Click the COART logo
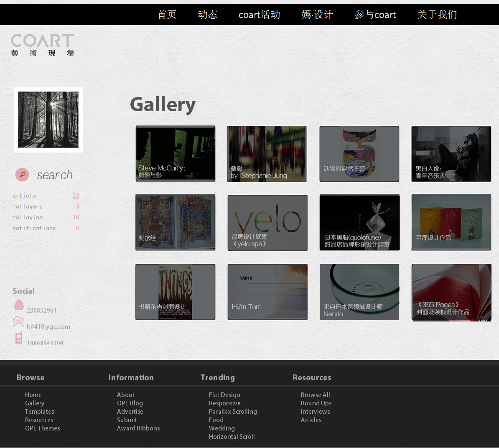This screenshot has height=448, width=499. pyautogui.click(x=42, y=45)
